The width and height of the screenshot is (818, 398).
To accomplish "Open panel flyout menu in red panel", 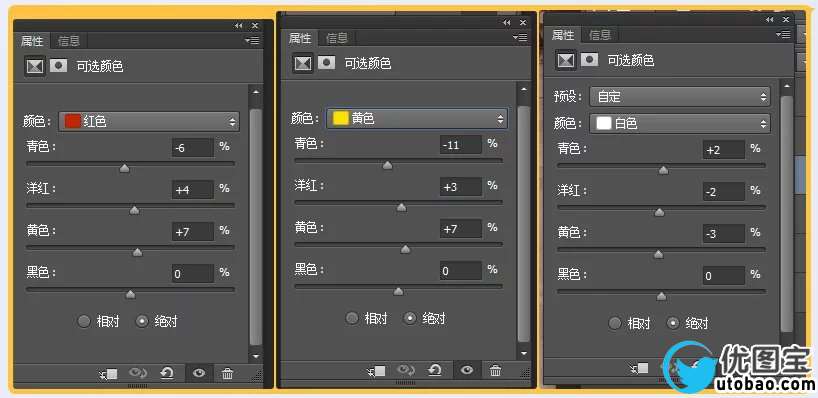I will coord(252,41).
